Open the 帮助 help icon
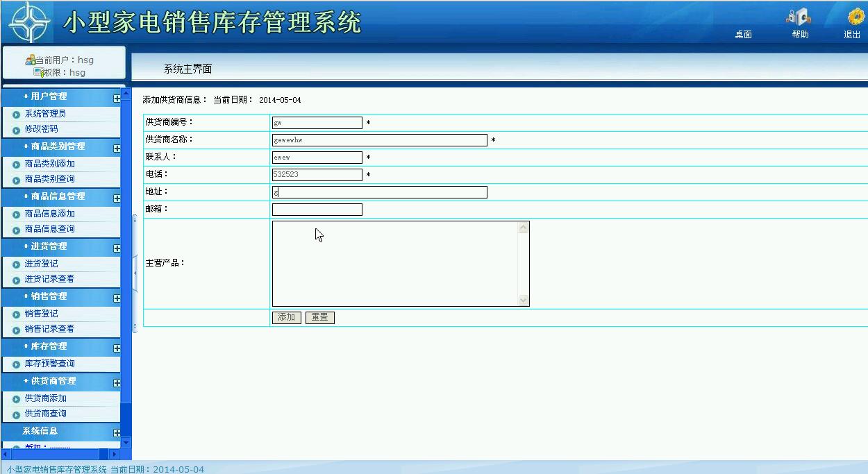 pyautogui.click(x=799, y=17)
